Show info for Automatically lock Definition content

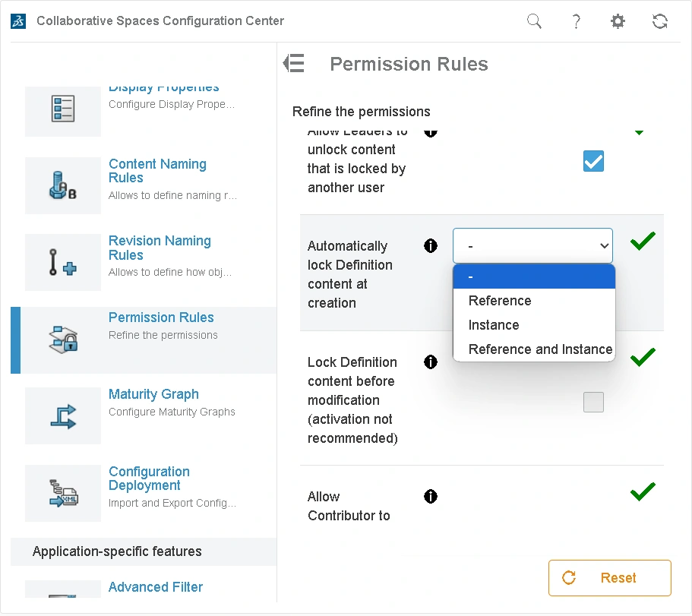(431, 246)
